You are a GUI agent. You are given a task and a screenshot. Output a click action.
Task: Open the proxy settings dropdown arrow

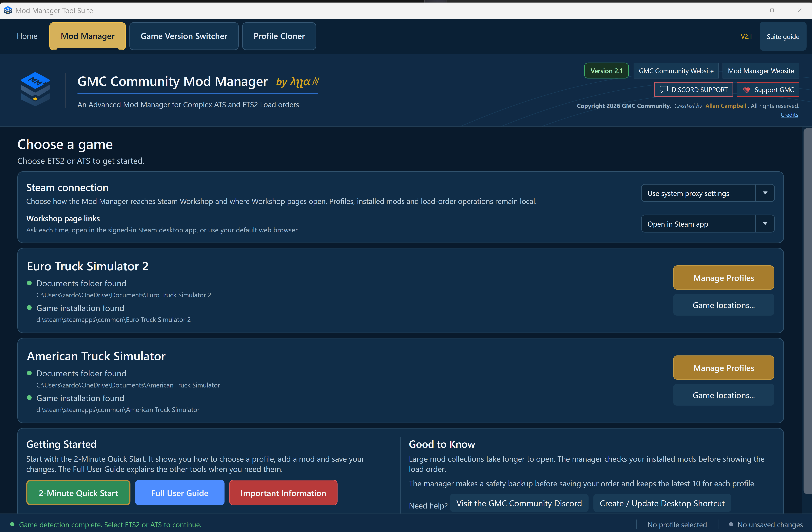tap(765, 193)
